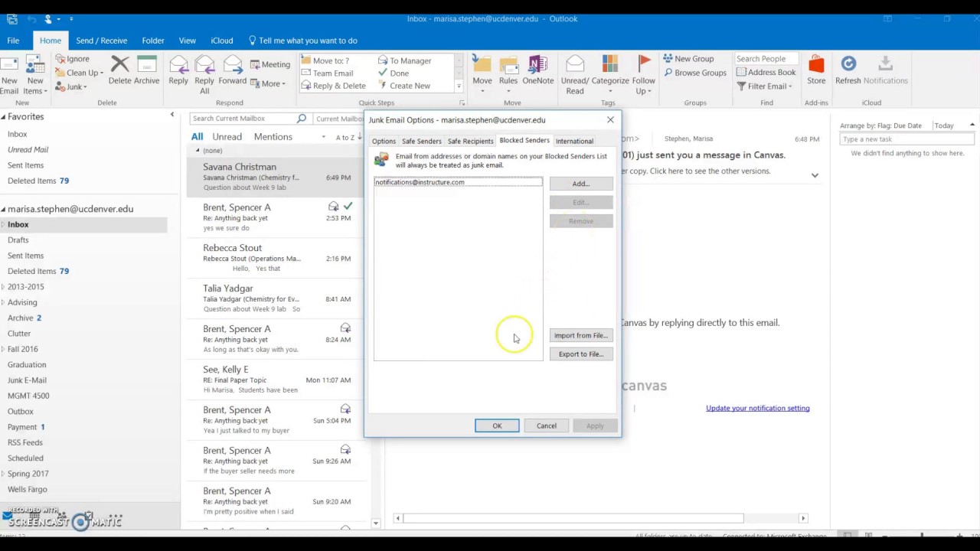
Task: Open the MGMT 4500 folder
Action: pos(28,396)
